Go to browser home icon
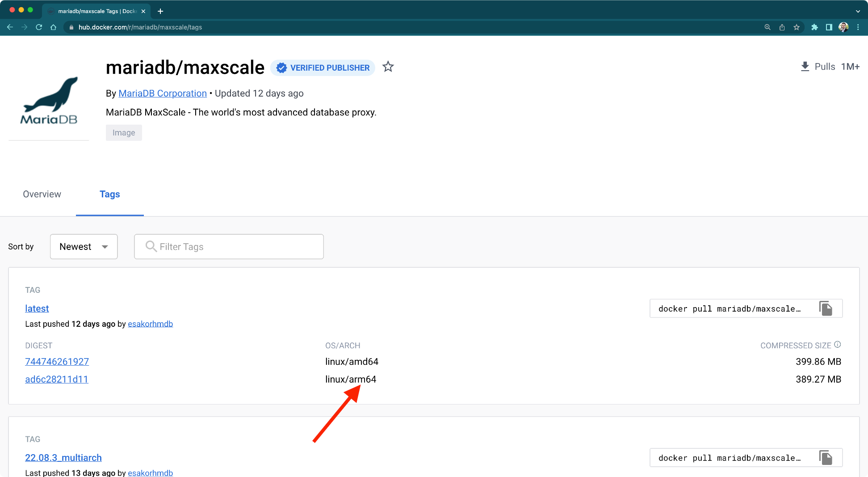The image size is (868, 477). point(53,27)
